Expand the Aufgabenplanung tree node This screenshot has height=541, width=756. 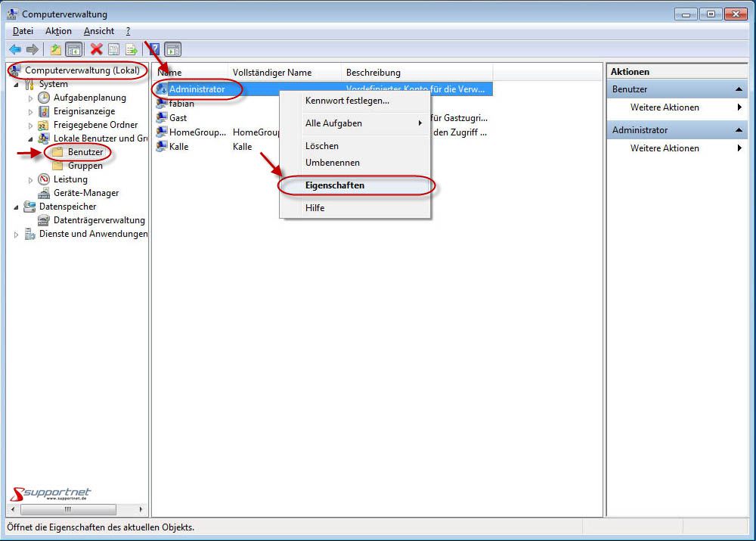[x=31, y=98]
